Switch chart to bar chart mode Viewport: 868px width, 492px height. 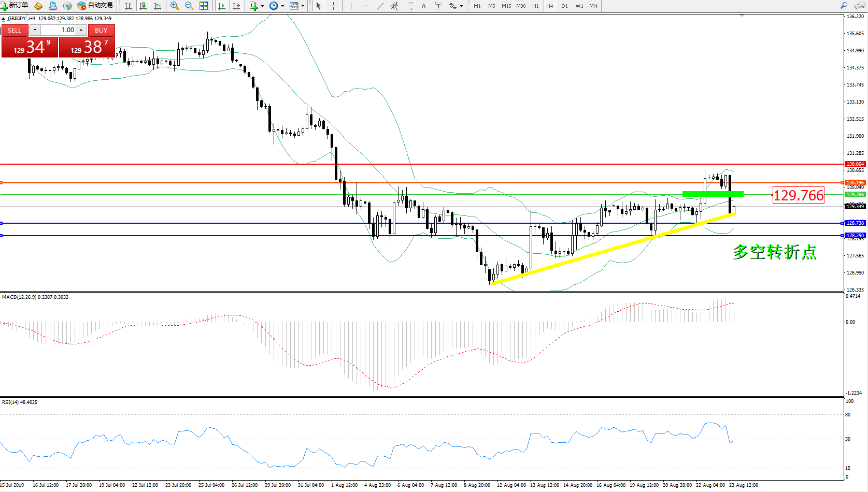[128, 6]
